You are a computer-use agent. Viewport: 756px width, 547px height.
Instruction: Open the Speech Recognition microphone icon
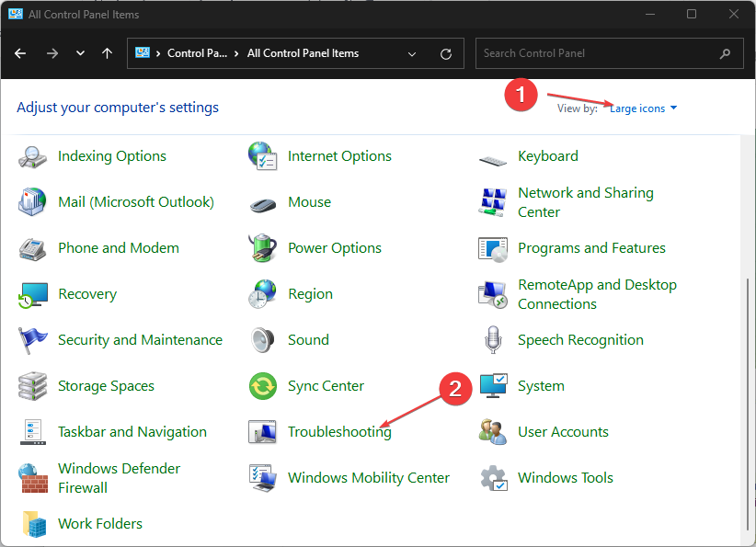[x=493, y=340]
